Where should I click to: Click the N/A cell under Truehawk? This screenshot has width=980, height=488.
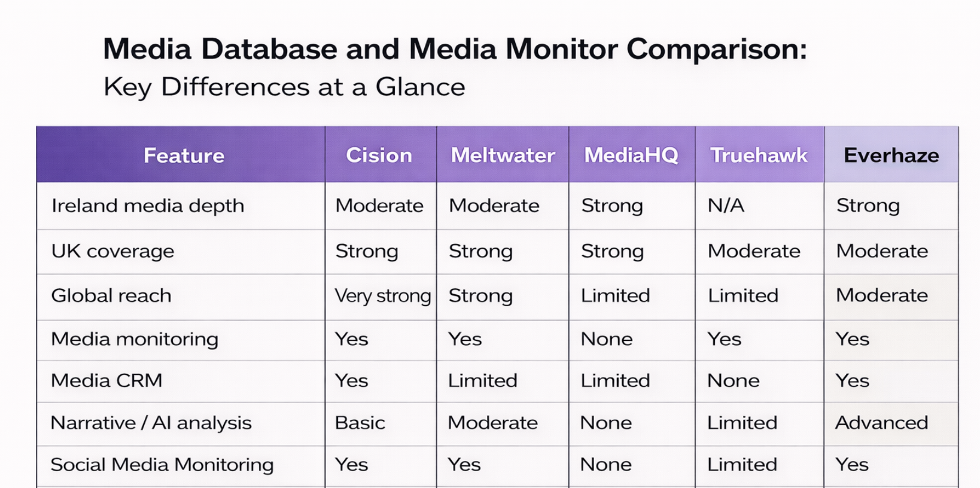(726, 206)
